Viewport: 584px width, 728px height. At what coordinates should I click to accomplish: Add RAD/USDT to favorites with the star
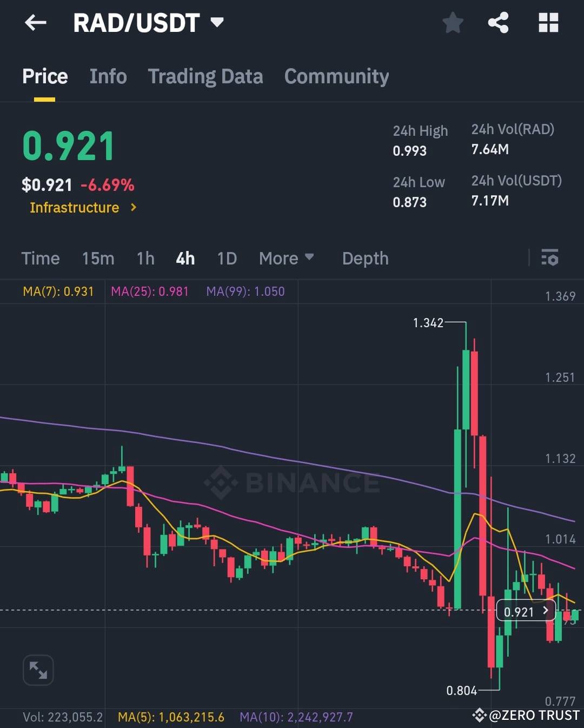tap(453, 23)
